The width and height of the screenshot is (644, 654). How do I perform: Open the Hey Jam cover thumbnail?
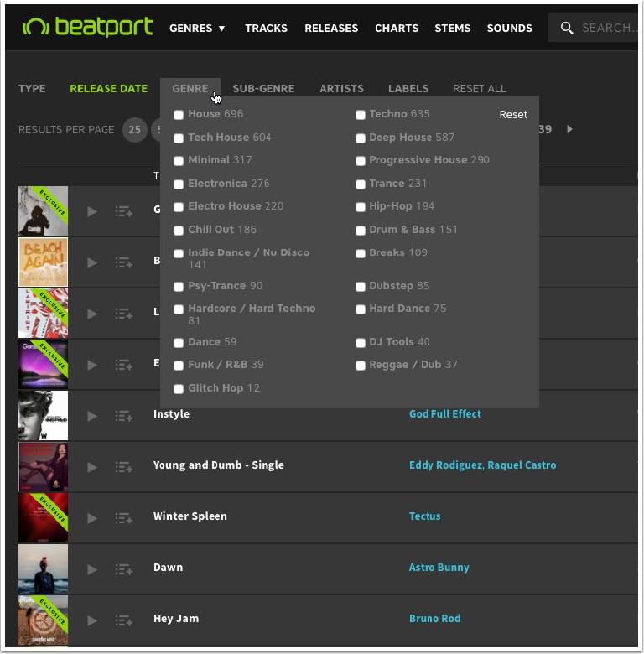(43, 620)
